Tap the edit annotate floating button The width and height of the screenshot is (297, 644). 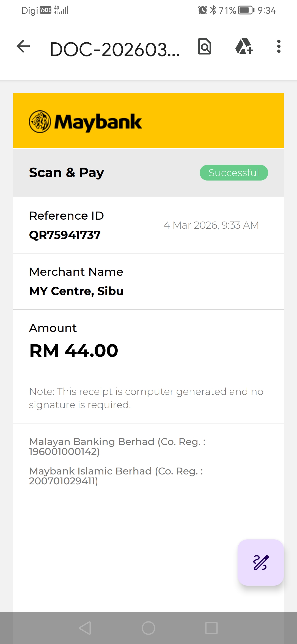click(x=260, y=562)
